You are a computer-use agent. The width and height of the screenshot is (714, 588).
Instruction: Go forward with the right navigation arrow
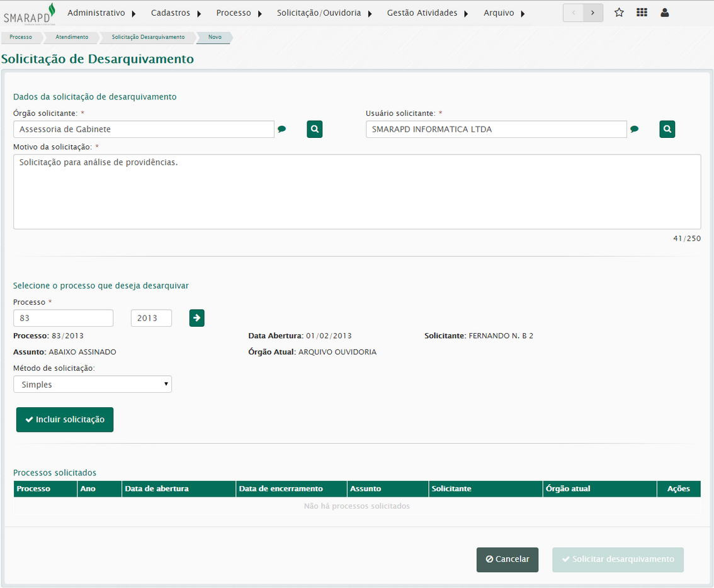(592, 13)
